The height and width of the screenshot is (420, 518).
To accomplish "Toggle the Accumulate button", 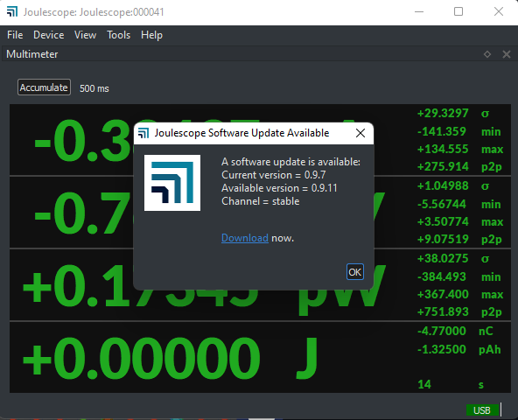I will pos(44,87).
